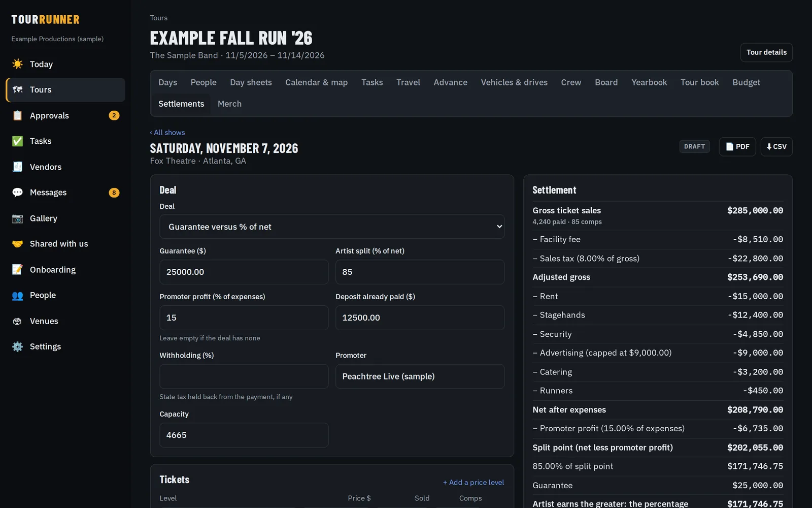This screenshot has width=812, height=508.
Task: Open Tasks via green checkmark icon
Action: 17,141
